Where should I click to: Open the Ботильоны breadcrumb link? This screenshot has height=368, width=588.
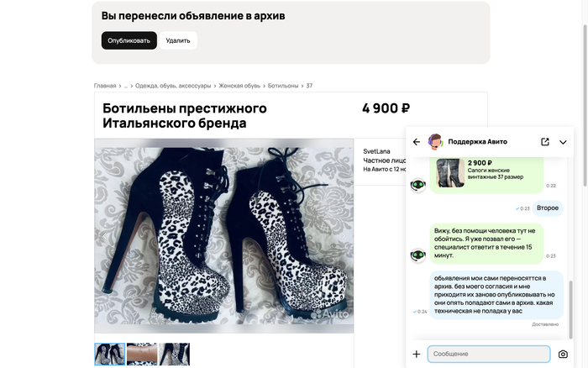(283, 86)
